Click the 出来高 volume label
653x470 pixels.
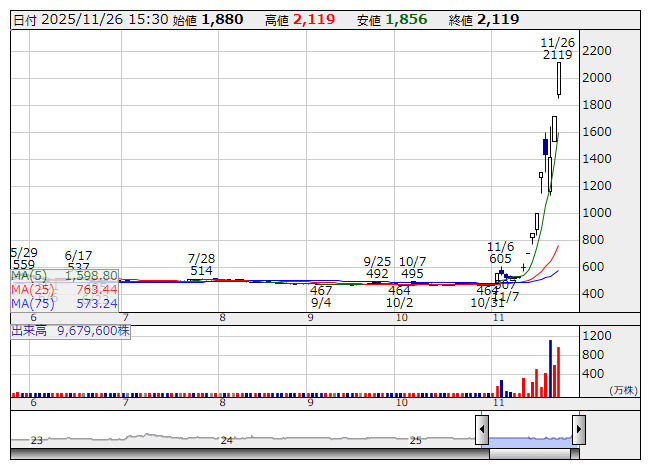(70, 329)
